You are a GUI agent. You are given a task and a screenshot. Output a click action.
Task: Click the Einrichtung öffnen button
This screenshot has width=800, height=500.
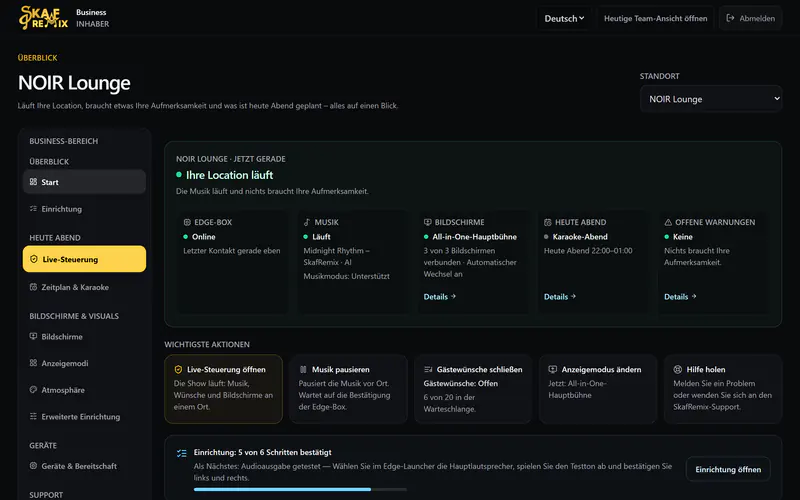click(x=728, y=469)
